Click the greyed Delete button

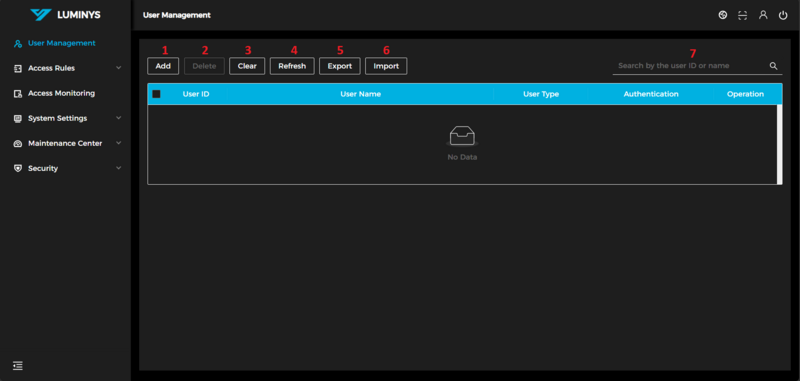(x=204, y=66)
